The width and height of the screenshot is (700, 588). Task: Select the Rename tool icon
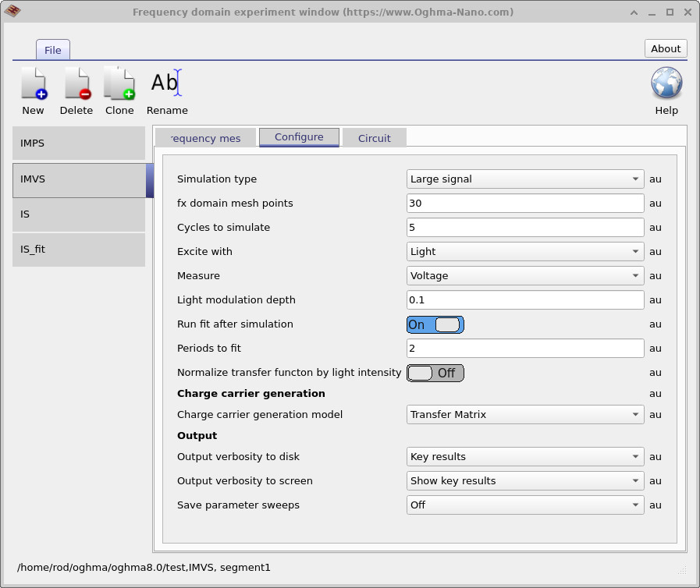[165, 83]
